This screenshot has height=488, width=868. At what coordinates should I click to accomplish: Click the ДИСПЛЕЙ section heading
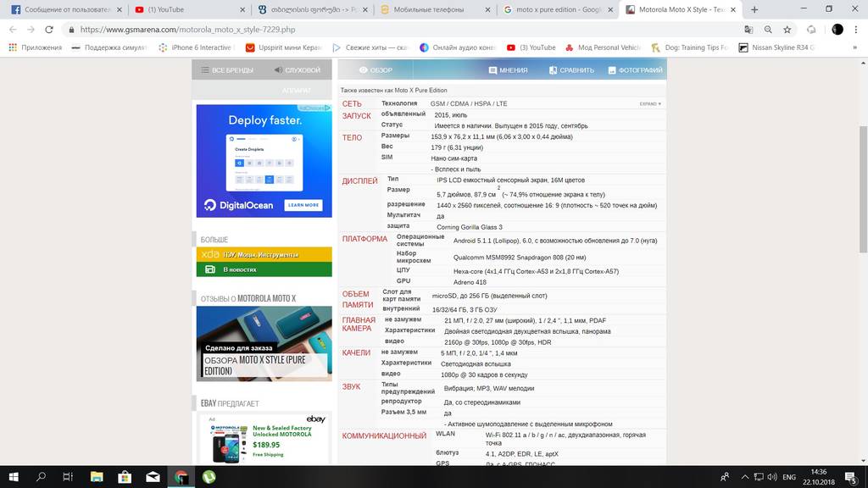[359, 181]
